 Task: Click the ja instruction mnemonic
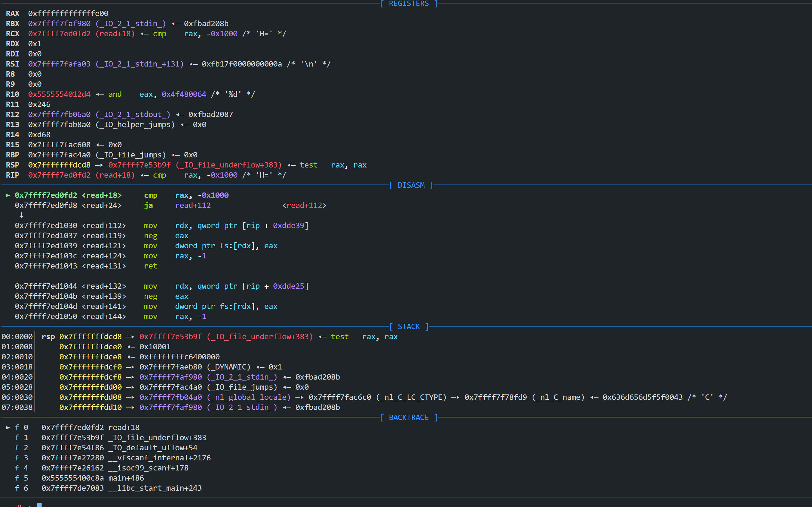(148, 205)
